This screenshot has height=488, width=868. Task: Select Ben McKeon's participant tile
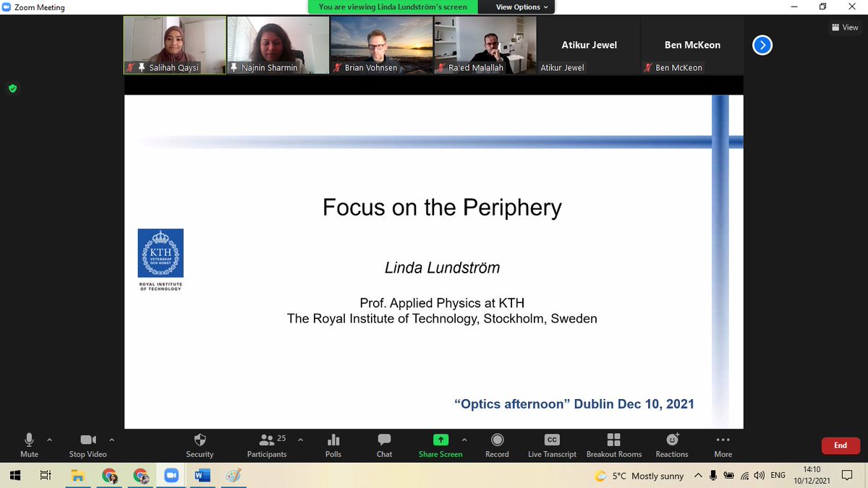pos(692,45)
